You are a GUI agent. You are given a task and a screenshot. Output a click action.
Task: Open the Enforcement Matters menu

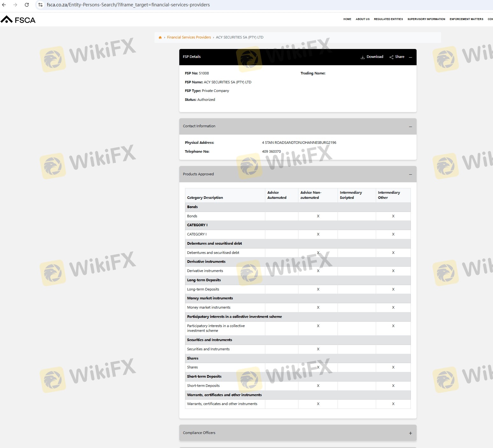coord(466,19)
